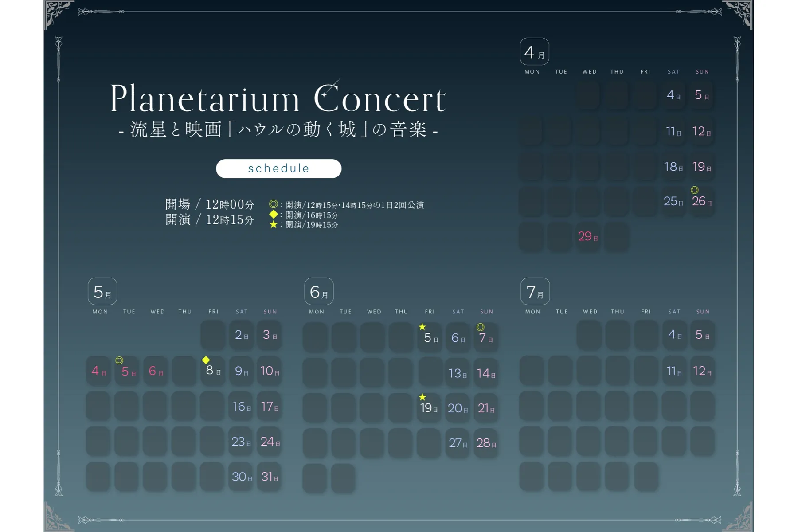Image resolution: width=798 pixels, height=532 pixels.
Task: Select June 21 date cell
Action: point(486,408)
